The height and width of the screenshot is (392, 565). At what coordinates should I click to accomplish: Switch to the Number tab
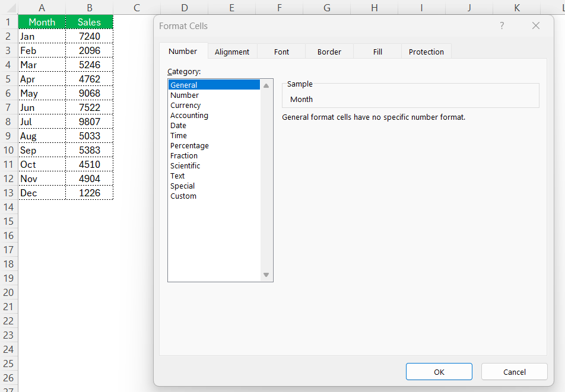183,51
